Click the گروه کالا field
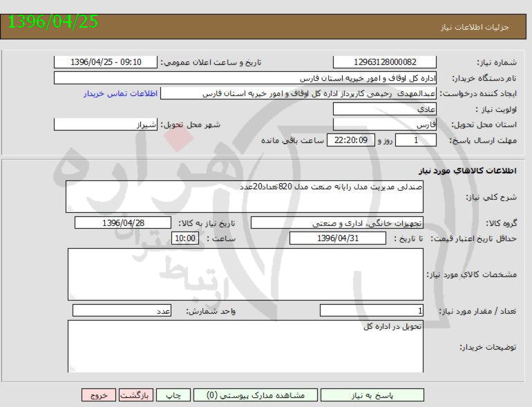Image resolution: width=532 pixels, height=407 pixels. click(x=337, y=223)
